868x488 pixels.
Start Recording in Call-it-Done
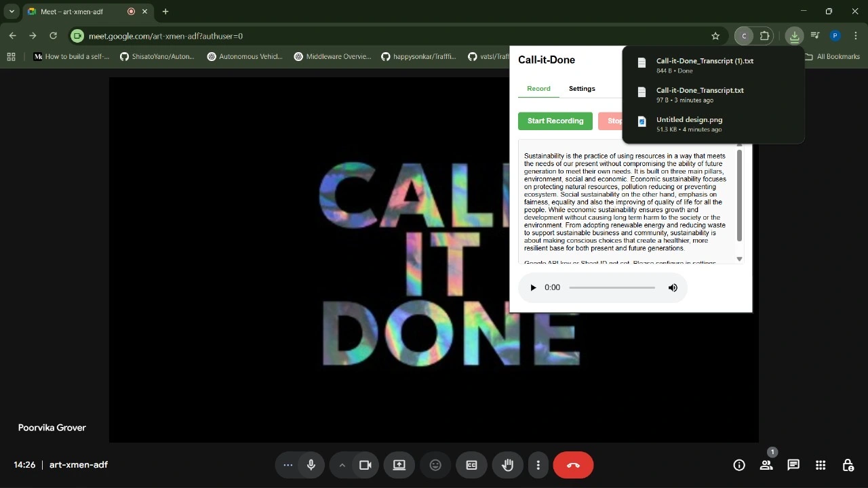tap(555, 121)
